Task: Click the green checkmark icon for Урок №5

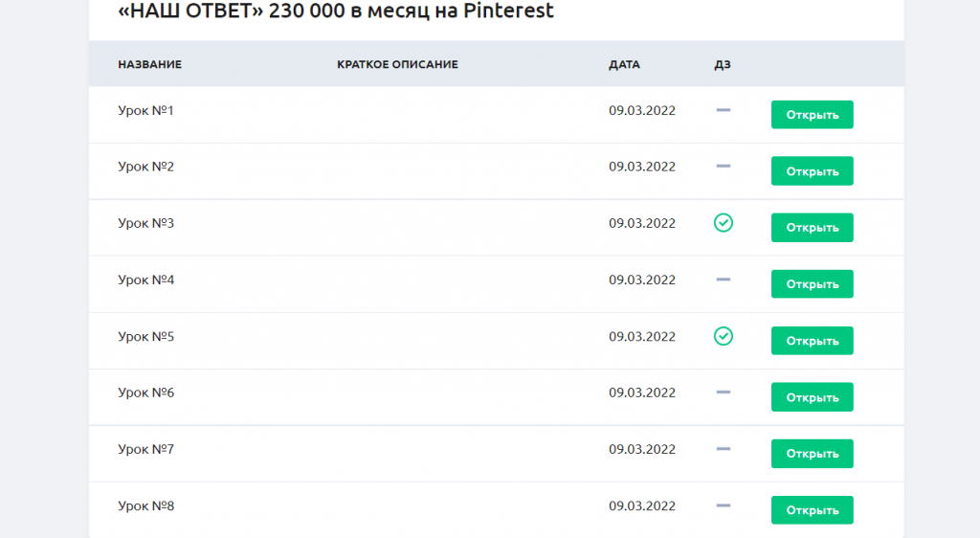Action: click(724, 336)
